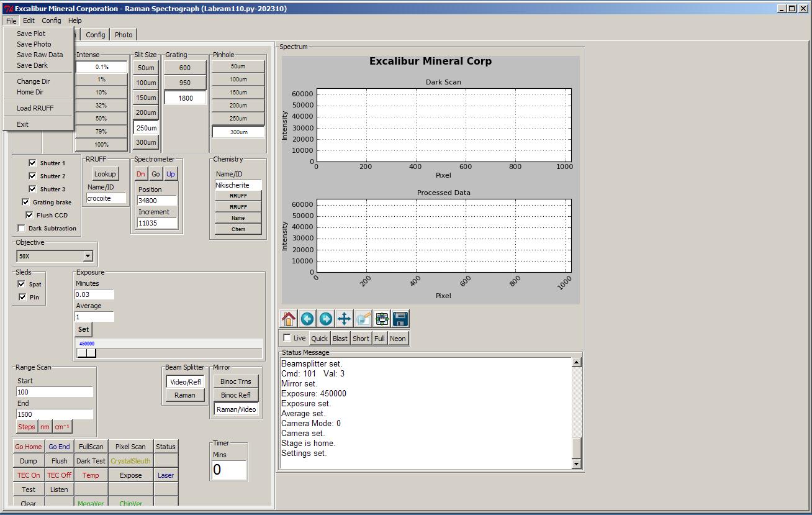Click the exposure Minutes field
Viewport: 812px width, 515px height.
[94, 294]
